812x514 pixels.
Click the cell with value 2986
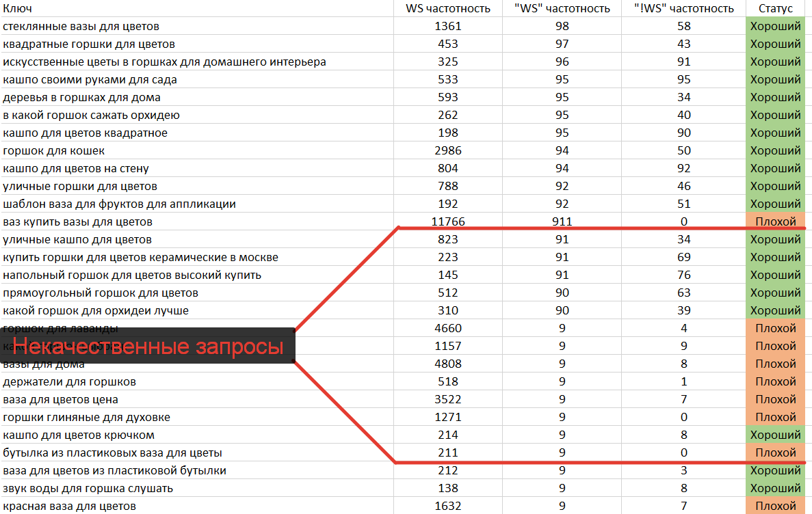[x=447, y=150]
